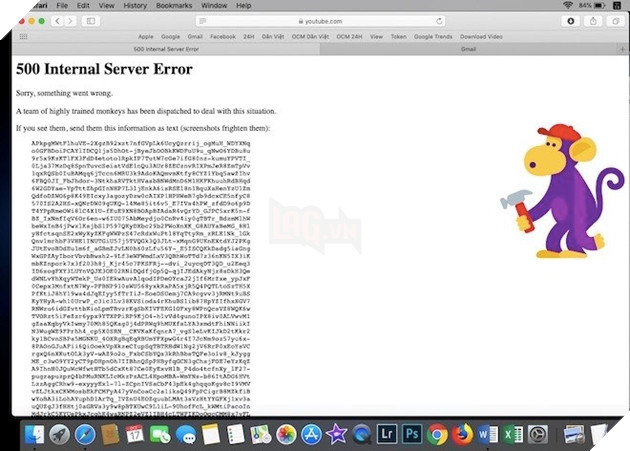Screen dimensions: 630x451
Task: Open System Preferences gear in Dock
Action: 538,435
